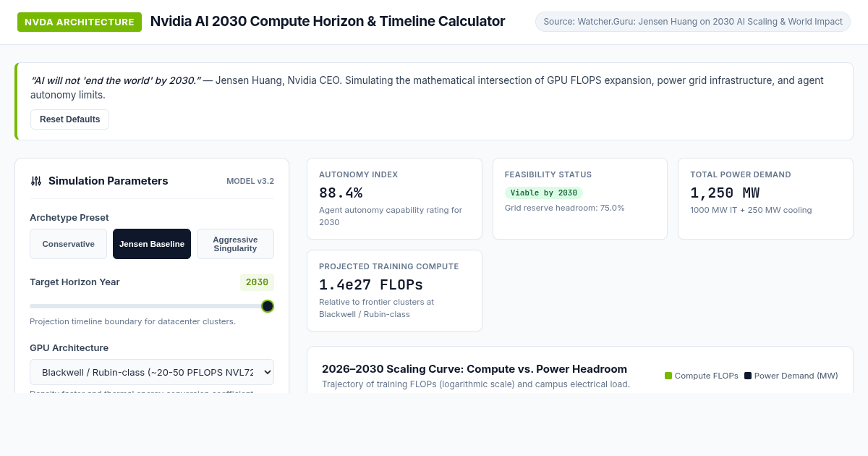Click the sliders icon beside Simulation Parameters
This screenshot has width=868, height=456.
coord(36,181)
